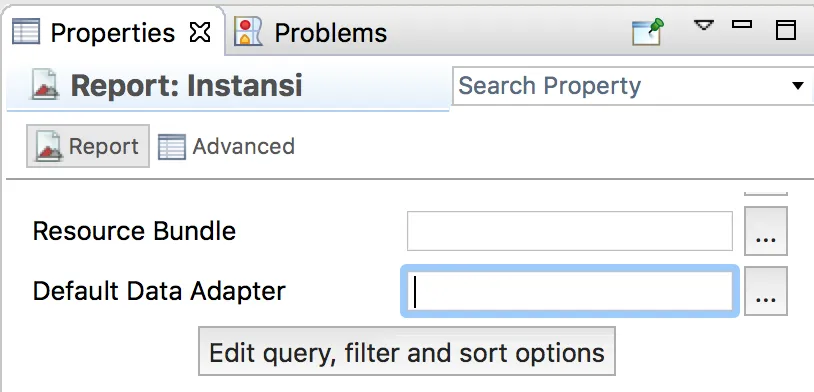Open Default Data Adapter ellipsis chooser

766,291
